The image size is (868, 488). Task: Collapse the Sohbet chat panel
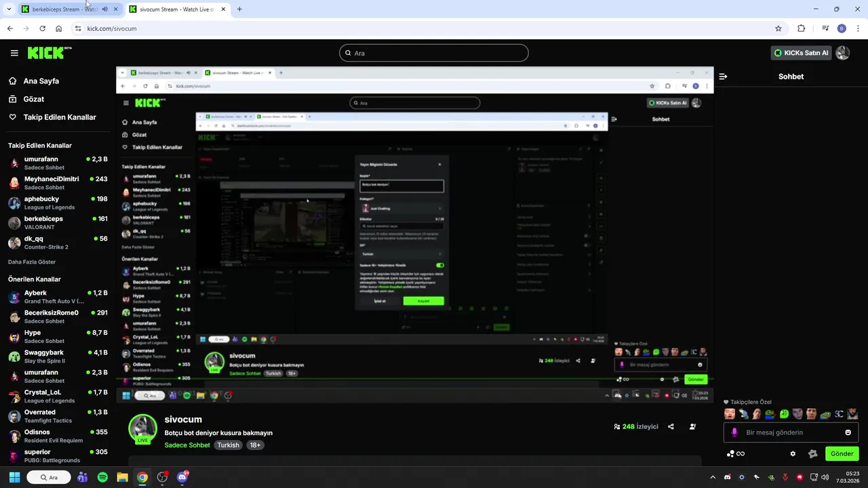[x=723, y=77]
